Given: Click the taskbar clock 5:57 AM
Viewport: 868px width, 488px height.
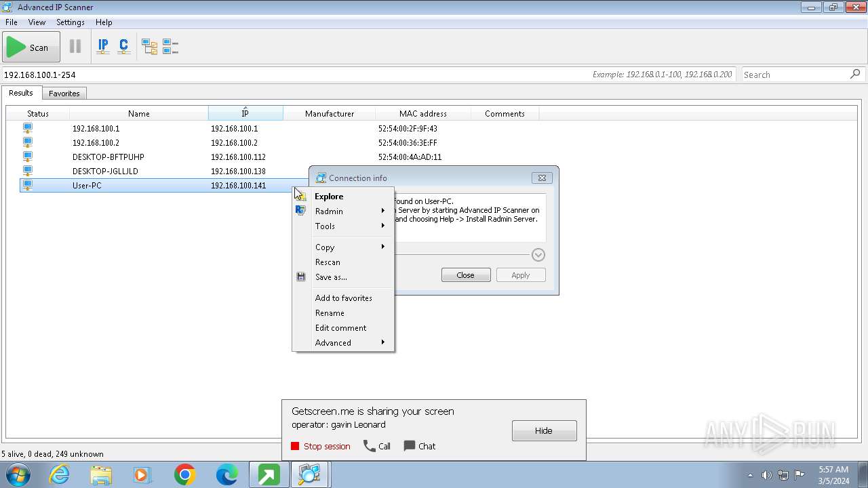Looking at the screenshot, I should [x=833, y=469].
